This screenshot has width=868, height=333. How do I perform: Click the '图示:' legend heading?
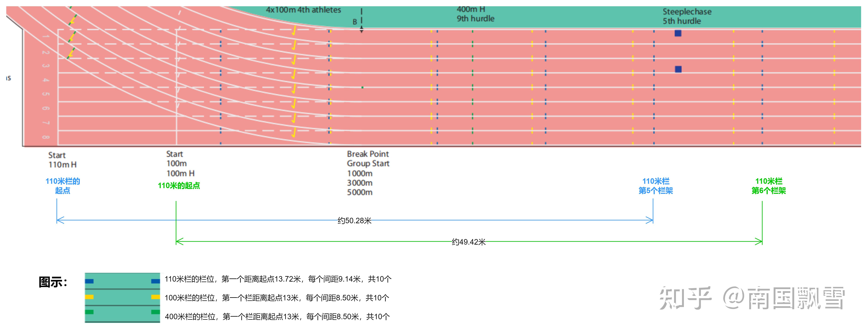pyautogui.click(x=53, y=282)
